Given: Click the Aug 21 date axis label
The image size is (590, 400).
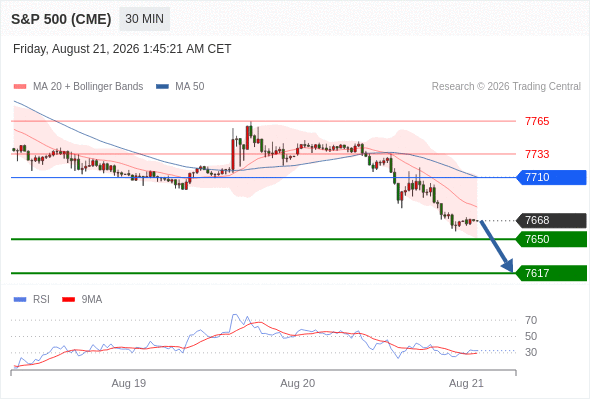Looking at the screenshot, I should [x=466, y=383].
